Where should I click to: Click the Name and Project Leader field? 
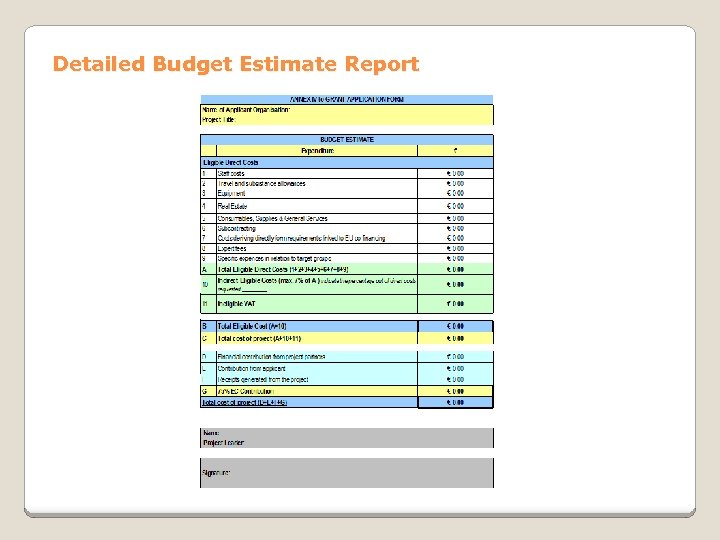347,438
